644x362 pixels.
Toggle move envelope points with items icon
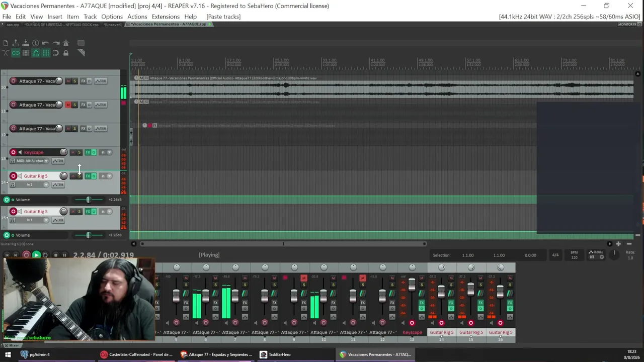click(36, 53)
